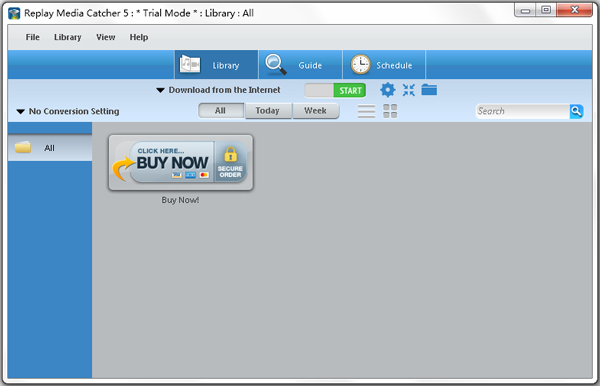
Task: Click the Replay Media Catcher app icon
Action: [x=14, y=13]
